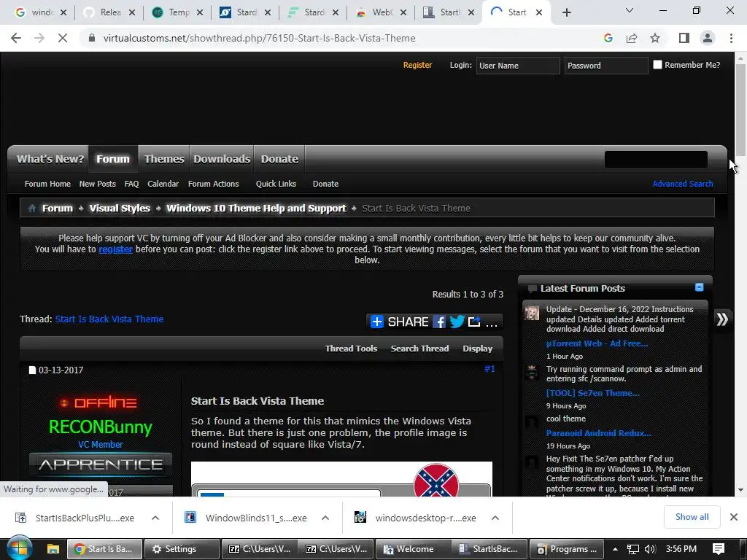Collapse the Latest Forum Posts panel
Viewport: 747px width, 560px height.
coord(699,287)
